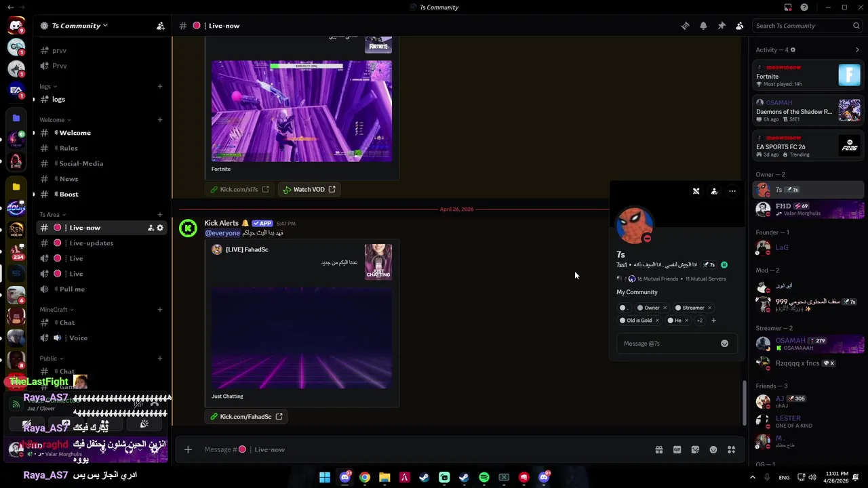This screenshot has width=868, height=488.
Task: Show hidden system tray icons
Action: point(752,477)
